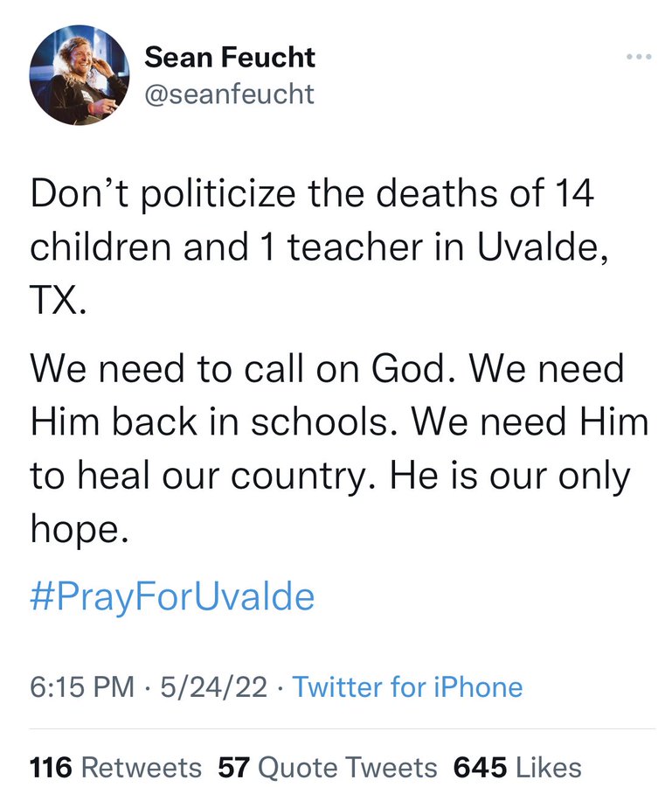Click the "Don't politicize the deaths" line
Screen dimensions: 672x787
312,193
